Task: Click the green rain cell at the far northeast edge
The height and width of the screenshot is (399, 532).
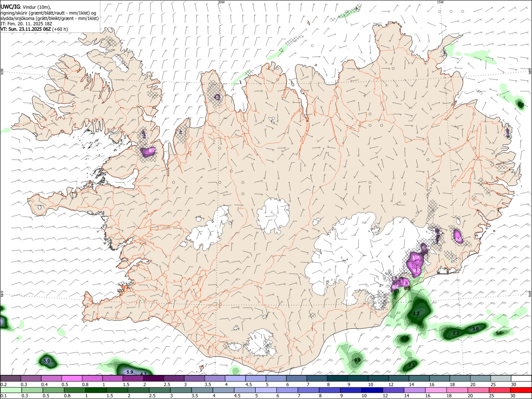Action: click(520, 104)
